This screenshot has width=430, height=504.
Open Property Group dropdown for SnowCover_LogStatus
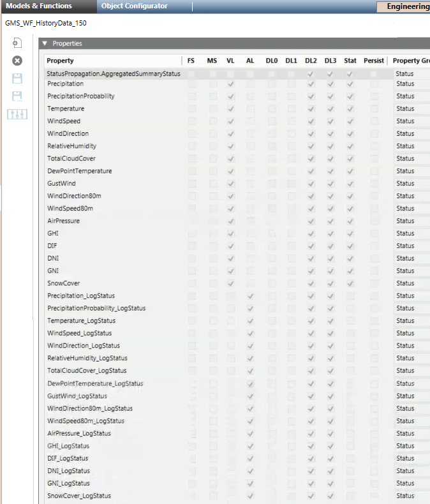tap(411, 496)
